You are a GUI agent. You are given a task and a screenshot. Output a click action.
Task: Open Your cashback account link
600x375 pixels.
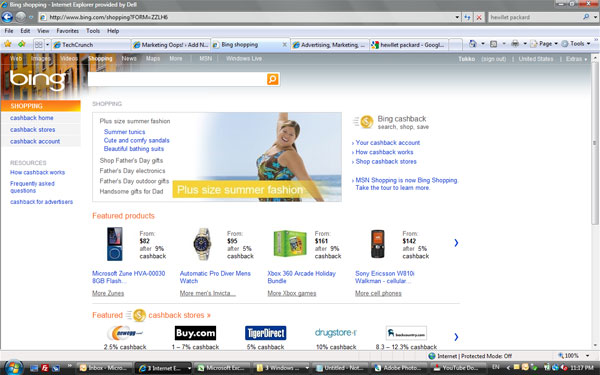tap(388, 143)
